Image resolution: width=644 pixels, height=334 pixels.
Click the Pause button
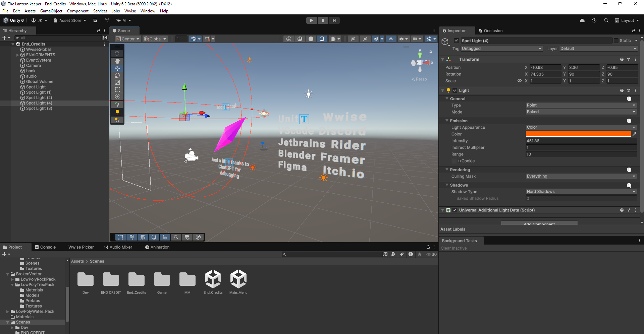pos(323,20)
